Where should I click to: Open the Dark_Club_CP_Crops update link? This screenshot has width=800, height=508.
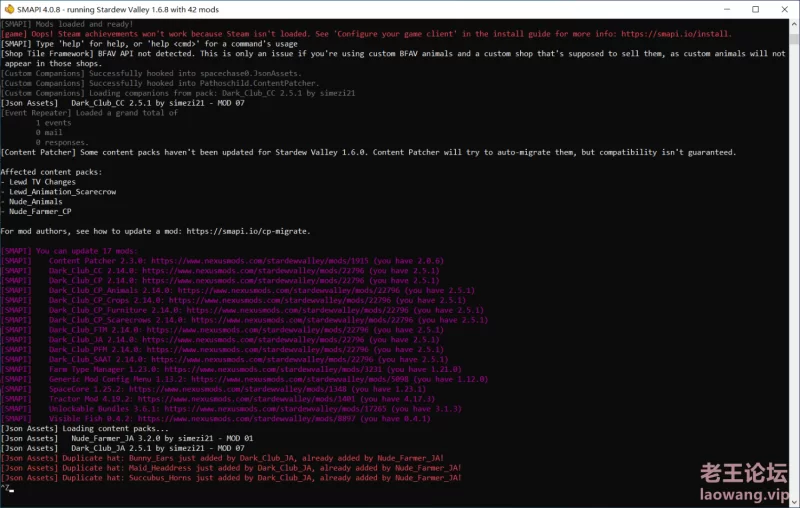[280, 300]
